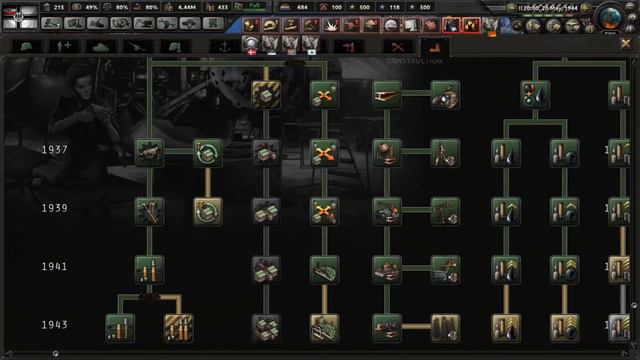Select the 1939 excavation tech with the oil derrick

point(445,211)
